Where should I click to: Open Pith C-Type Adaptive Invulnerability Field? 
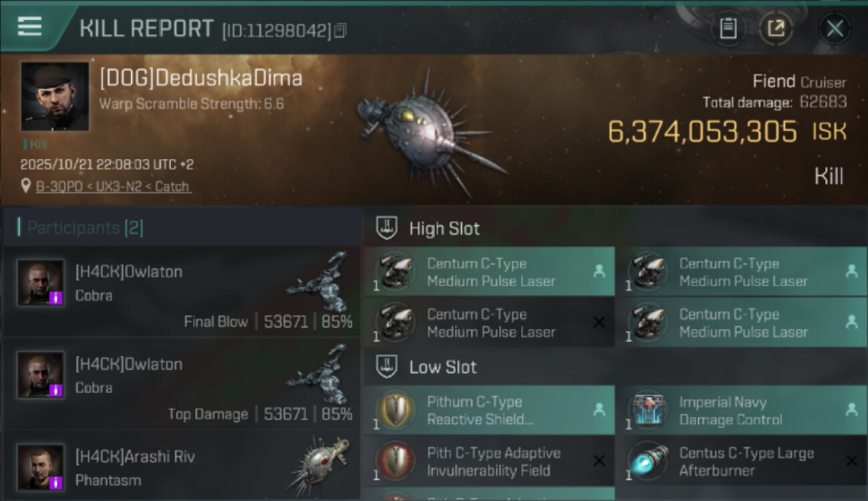pyautogui.click(x=489, y=462)
